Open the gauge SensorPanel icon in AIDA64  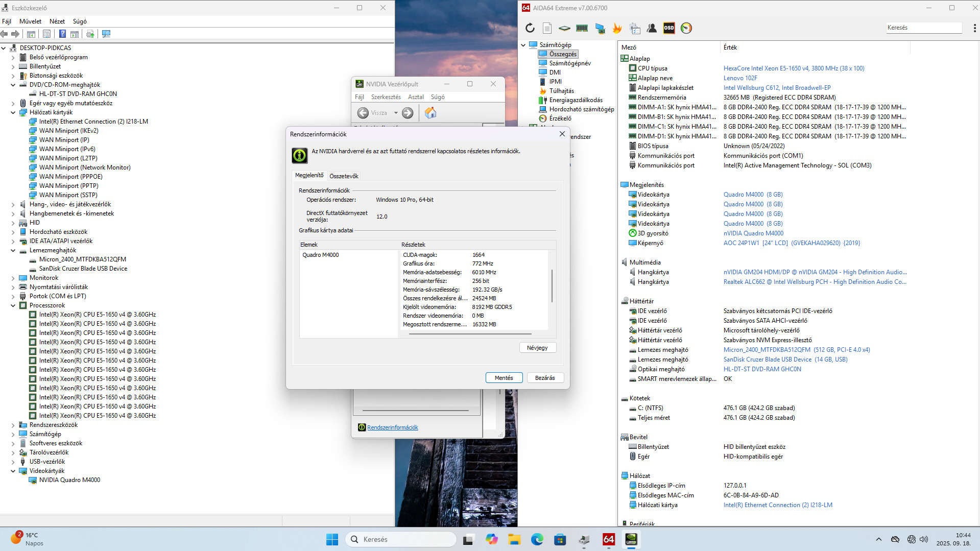pyautogui.click(x=686, y=28)
